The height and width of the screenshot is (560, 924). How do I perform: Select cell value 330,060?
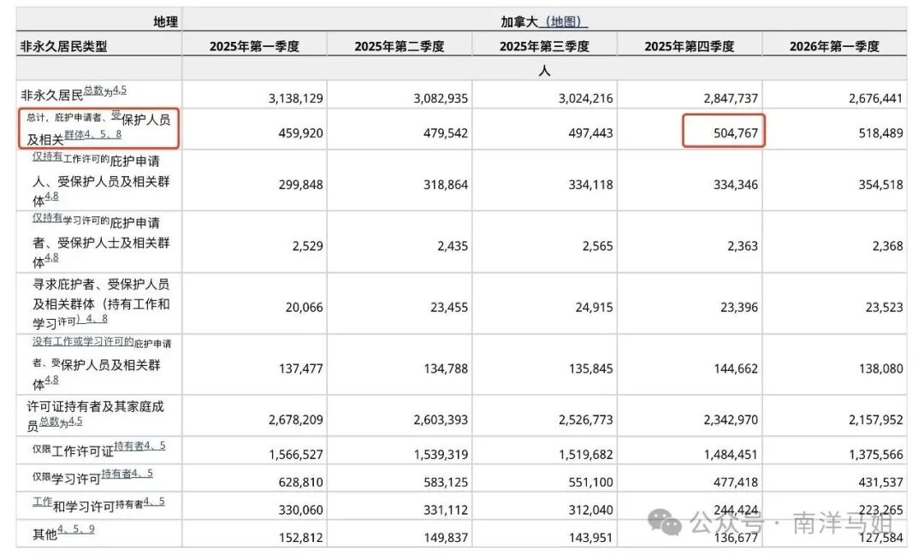click(x=300, y=510)
